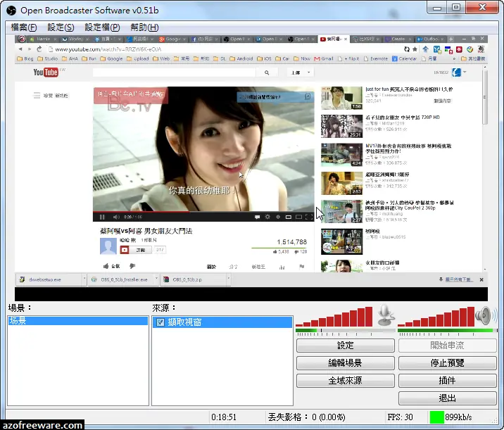Open the Evernote bookmark

point(376,58)
